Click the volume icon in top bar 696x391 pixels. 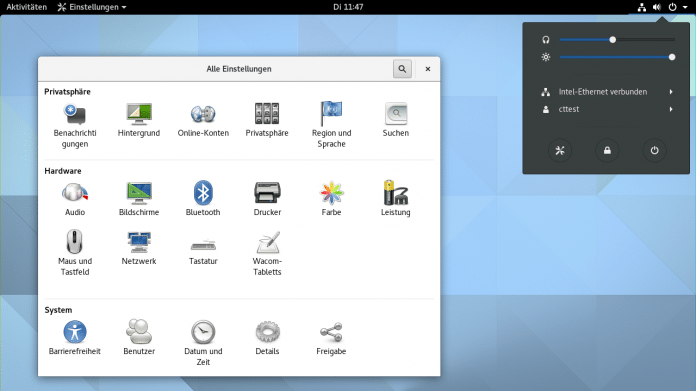pos(657,7)
